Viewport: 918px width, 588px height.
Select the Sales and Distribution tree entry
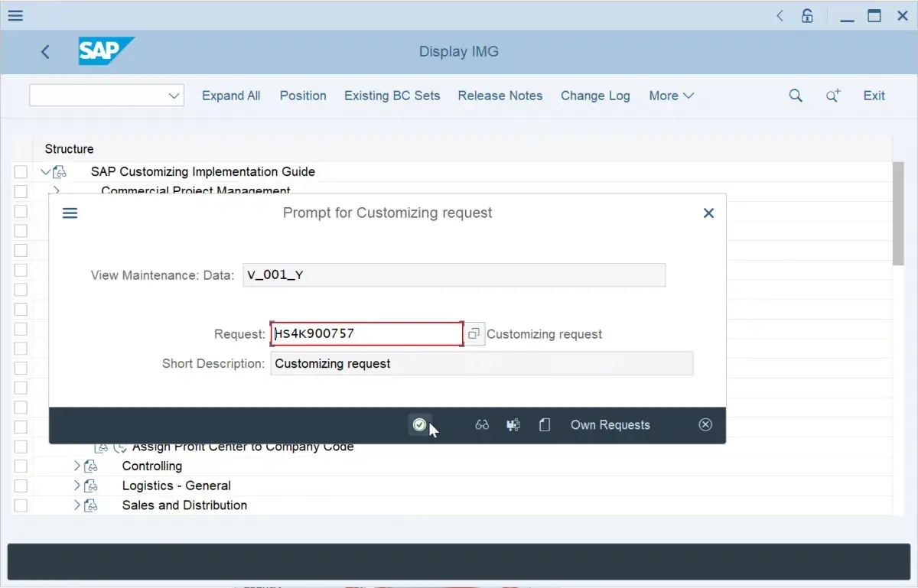pos(184,505)
